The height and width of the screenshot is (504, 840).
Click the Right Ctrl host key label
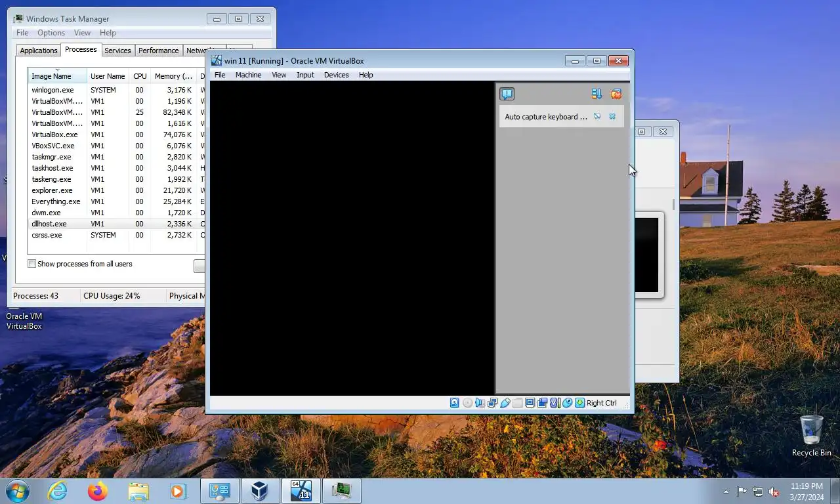(x=602, y=403)
